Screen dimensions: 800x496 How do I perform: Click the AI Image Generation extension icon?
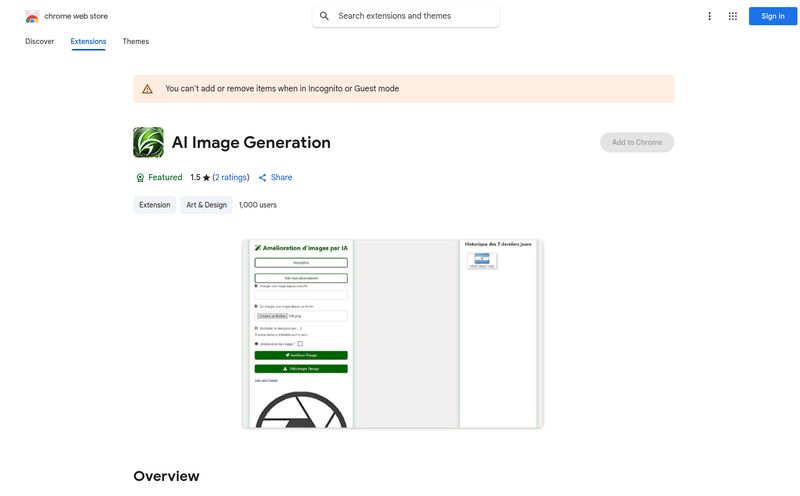pos(148,142)
